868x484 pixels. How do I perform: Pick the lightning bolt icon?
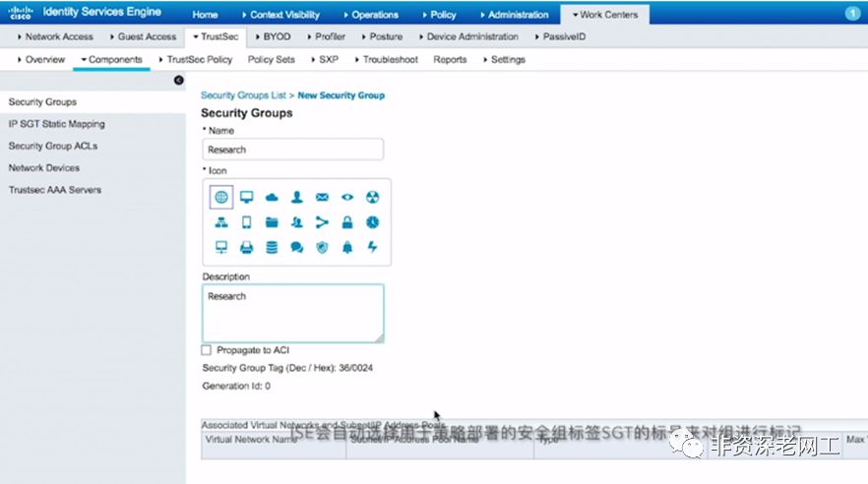[x=373, y=247]
